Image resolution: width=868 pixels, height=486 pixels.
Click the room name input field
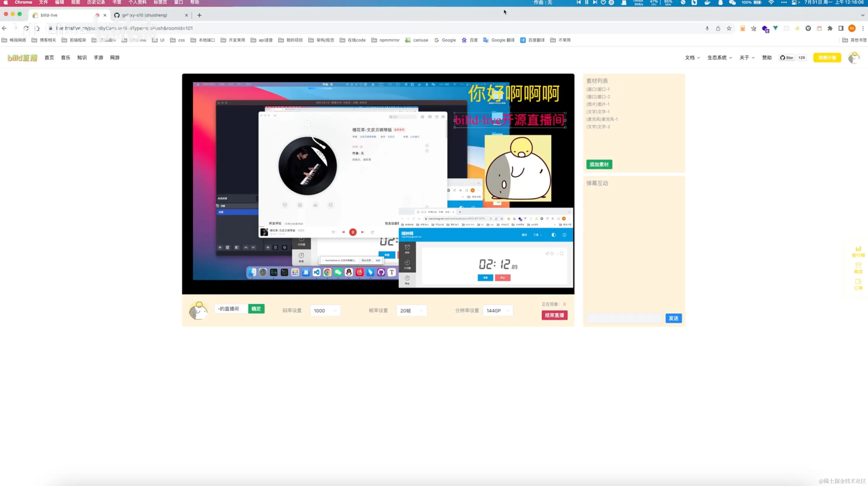(x=231, y=309)
